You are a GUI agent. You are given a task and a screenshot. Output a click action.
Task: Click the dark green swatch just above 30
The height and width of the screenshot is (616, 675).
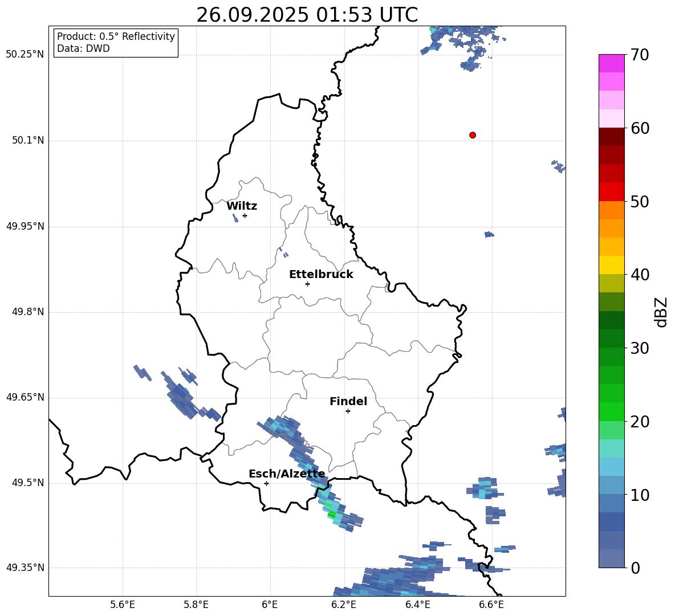click(x=612, y=338)
